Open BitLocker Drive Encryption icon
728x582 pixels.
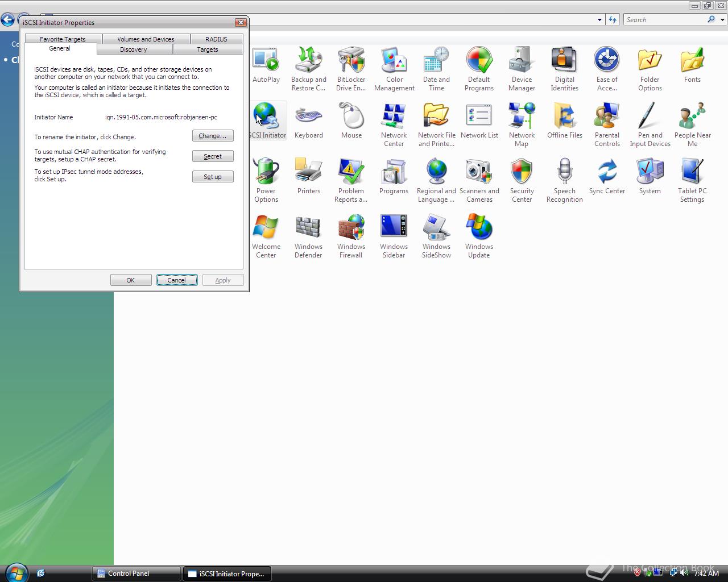coord(351,69)
